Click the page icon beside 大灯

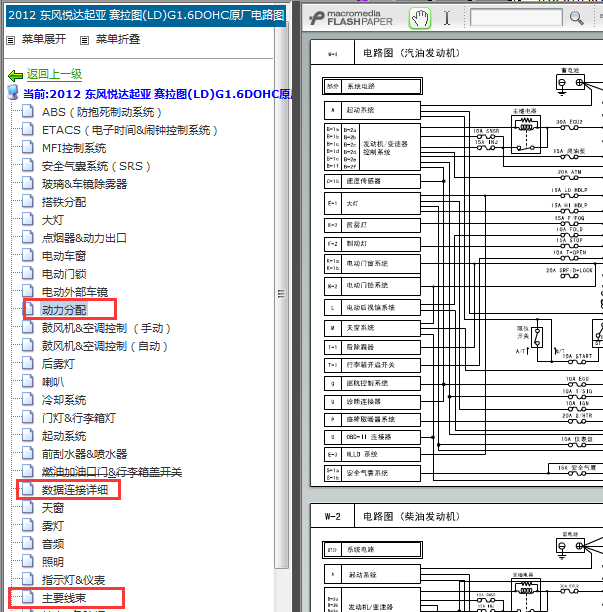(x=28, y=219)
